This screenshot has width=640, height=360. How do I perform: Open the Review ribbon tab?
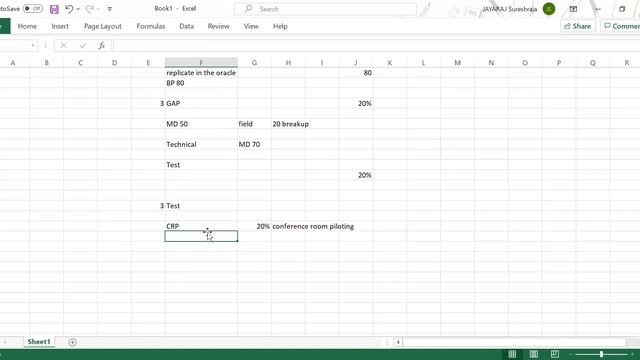pyautogui.click(x=218, y=26)
